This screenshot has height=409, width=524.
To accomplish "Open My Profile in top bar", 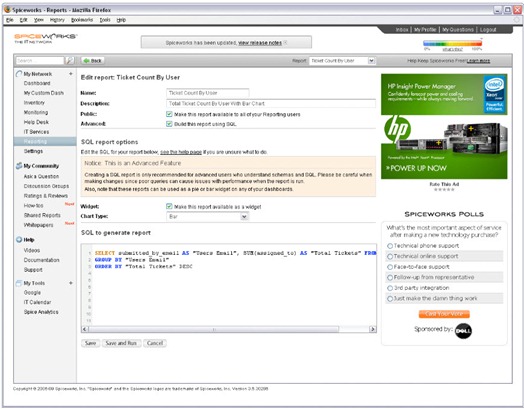I will [425, 30].
